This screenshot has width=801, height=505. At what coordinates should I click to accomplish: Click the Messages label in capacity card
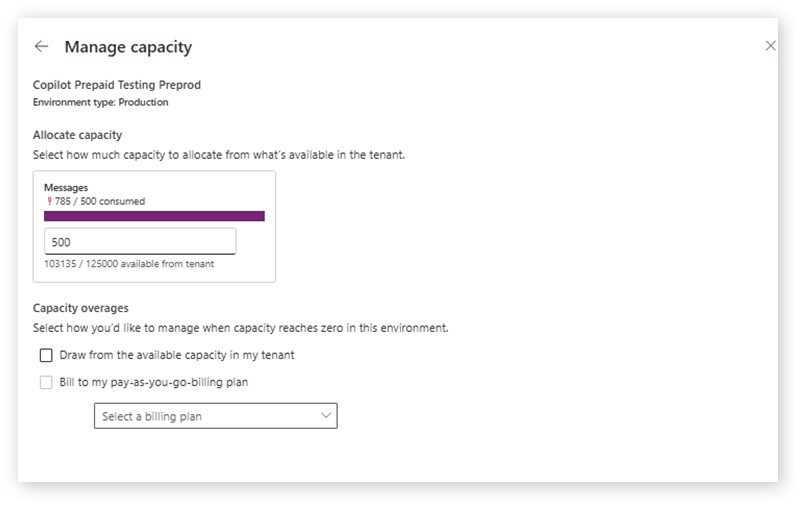(x=65, y=187)
